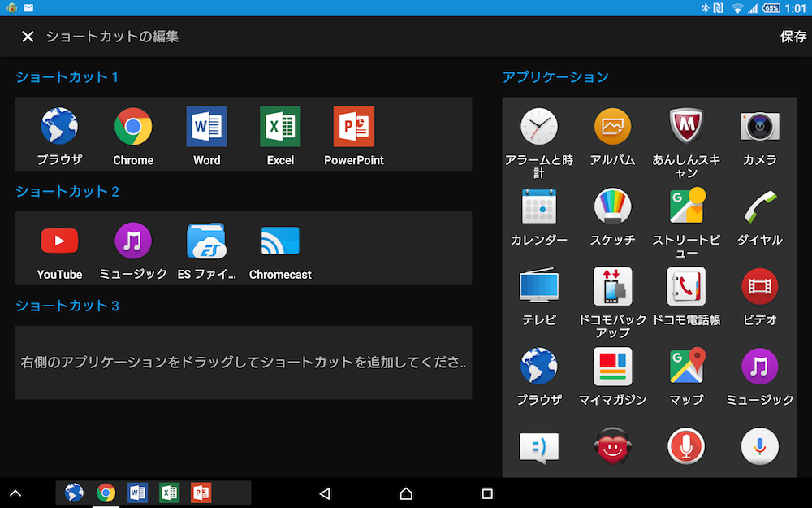812x508 pixels.
Task: Tap the Bluetooth status icon
Action: point(705,8)
